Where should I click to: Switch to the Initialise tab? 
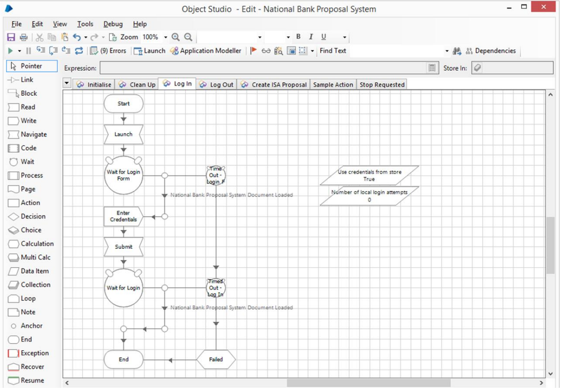pos(94,85)
